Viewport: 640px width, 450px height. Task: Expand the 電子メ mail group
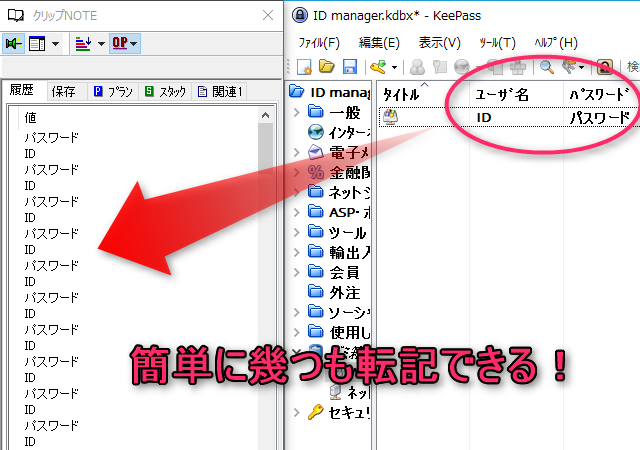point(297,152)
